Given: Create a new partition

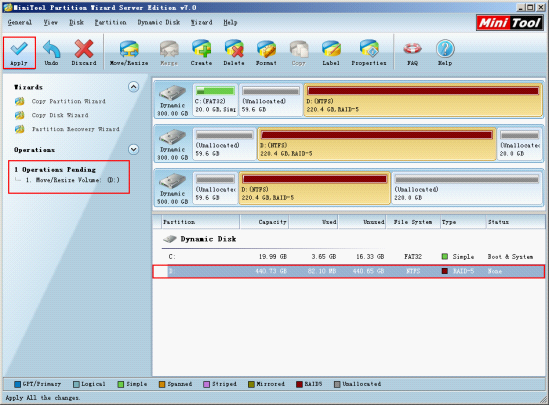Looking at the screenshot, I should (201, 53).
